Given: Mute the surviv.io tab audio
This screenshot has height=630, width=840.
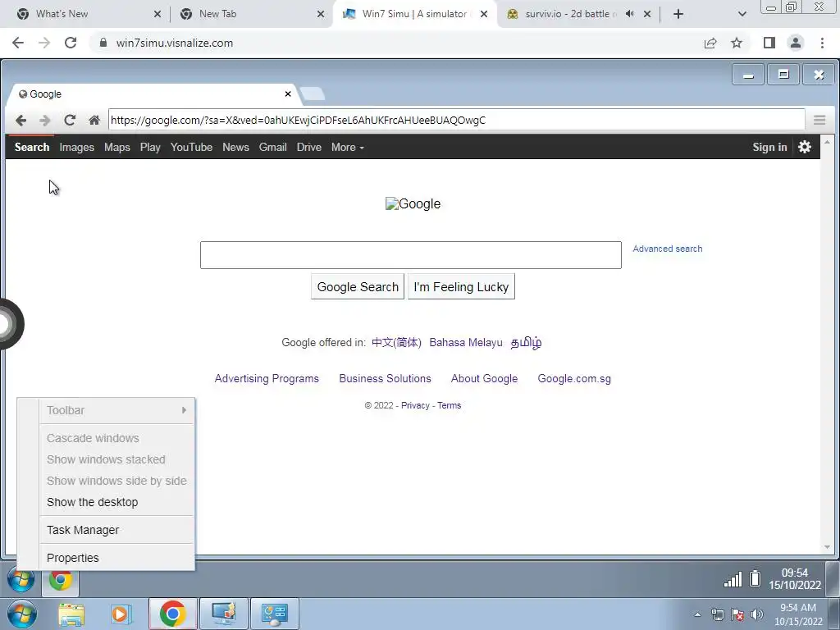Looking at the screenshot, I should [629, 14].
